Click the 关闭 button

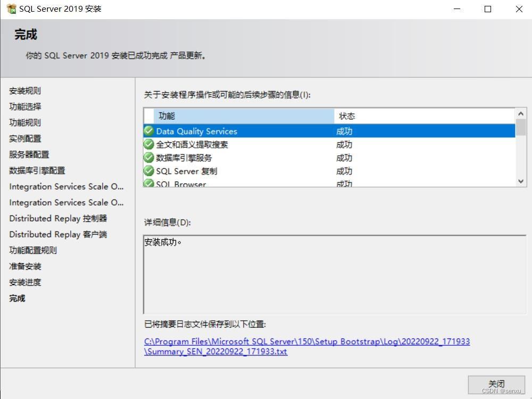click(496, 385)
